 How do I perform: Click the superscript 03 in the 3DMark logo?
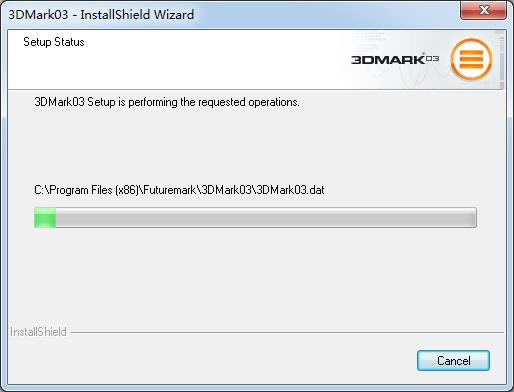(432, 59)
